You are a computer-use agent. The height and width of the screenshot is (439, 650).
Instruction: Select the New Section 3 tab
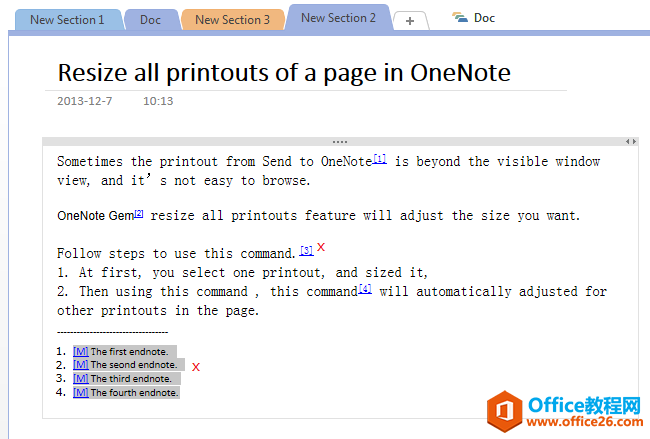point(233,20)
